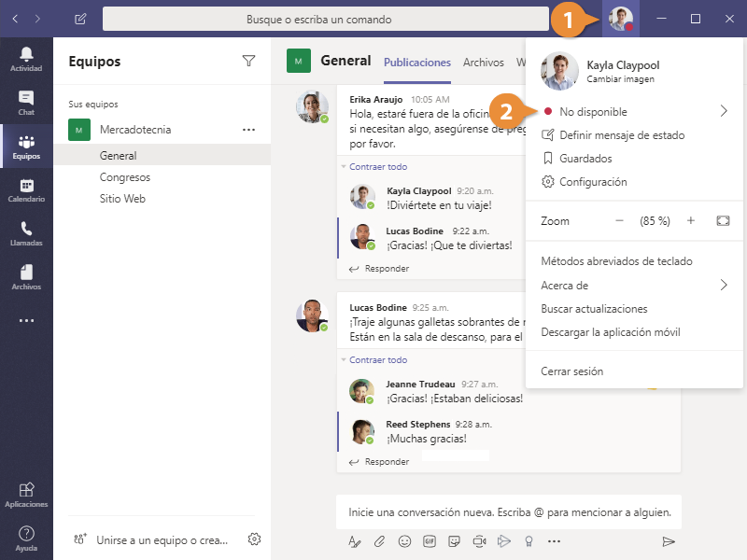Open Chat in the sidebar
The width and height of the screenshot is (747, 560).
(26, 102)
